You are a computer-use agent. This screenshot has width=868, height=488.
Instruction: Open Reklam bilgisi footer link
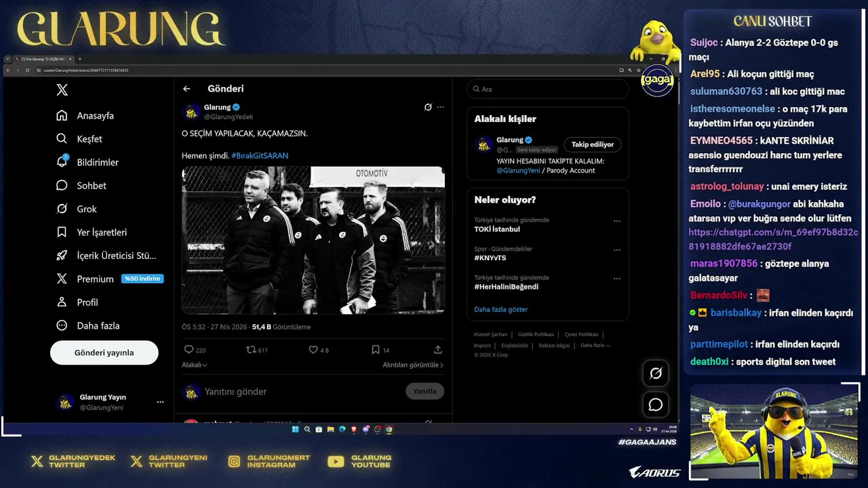[x=554, y=346]
